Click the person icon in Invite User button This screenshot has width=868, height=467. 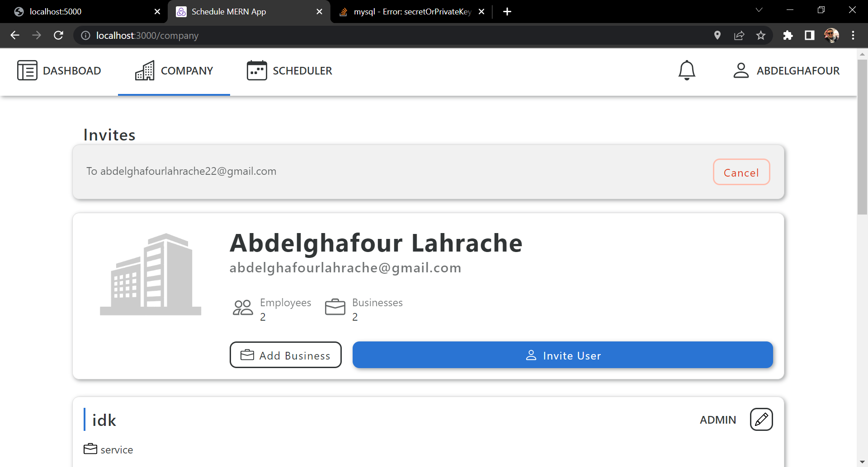point(531,355)
